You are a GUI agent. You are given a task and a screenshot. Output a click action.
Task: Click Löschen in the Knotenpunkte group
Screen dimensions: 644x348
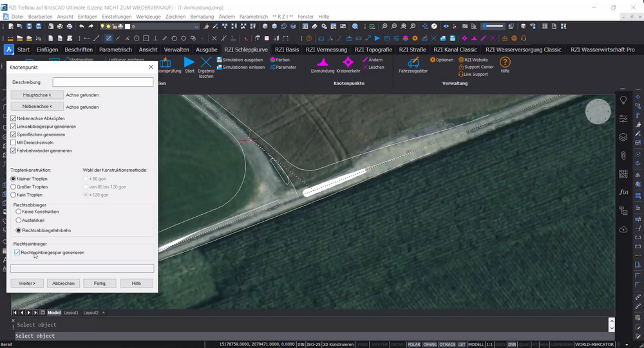click(x=374, y=68)
